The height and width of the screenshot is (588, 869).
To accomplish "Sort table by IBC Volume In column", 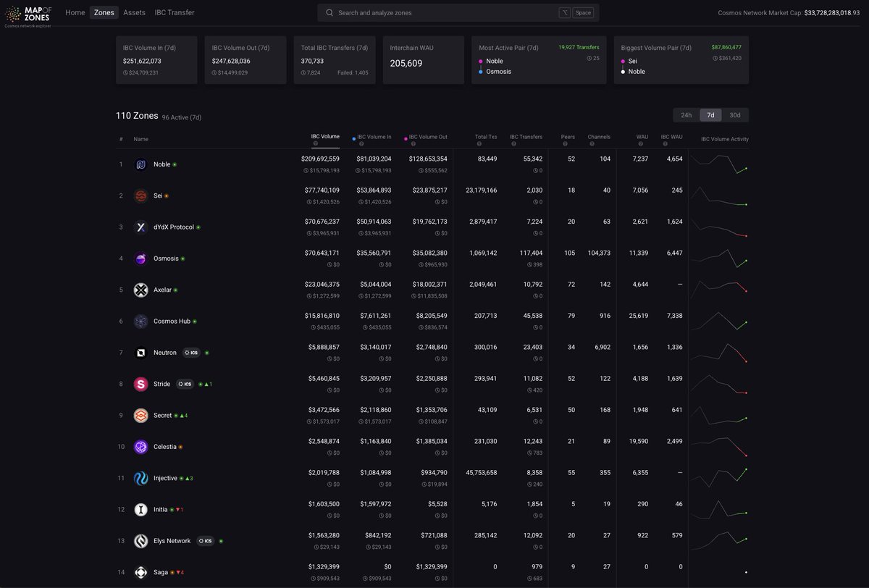I will [374, 137].
